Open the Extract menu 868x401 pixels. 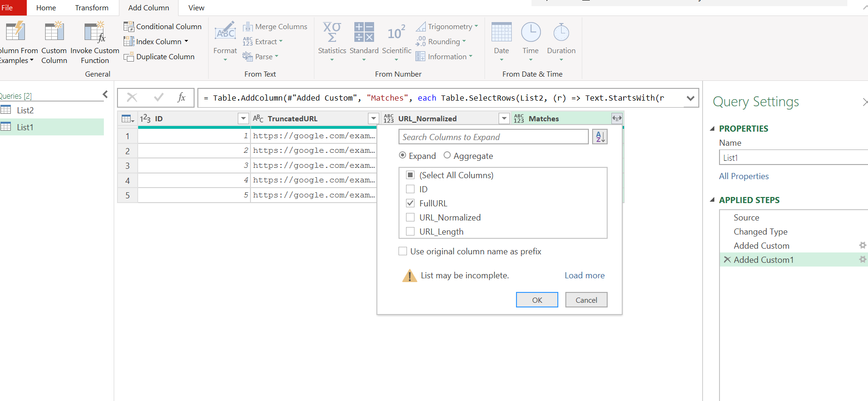263,41
